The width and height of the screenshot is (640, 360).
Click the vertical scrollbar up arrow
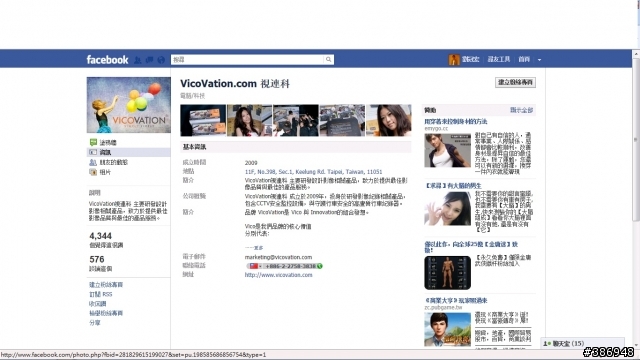636,53
